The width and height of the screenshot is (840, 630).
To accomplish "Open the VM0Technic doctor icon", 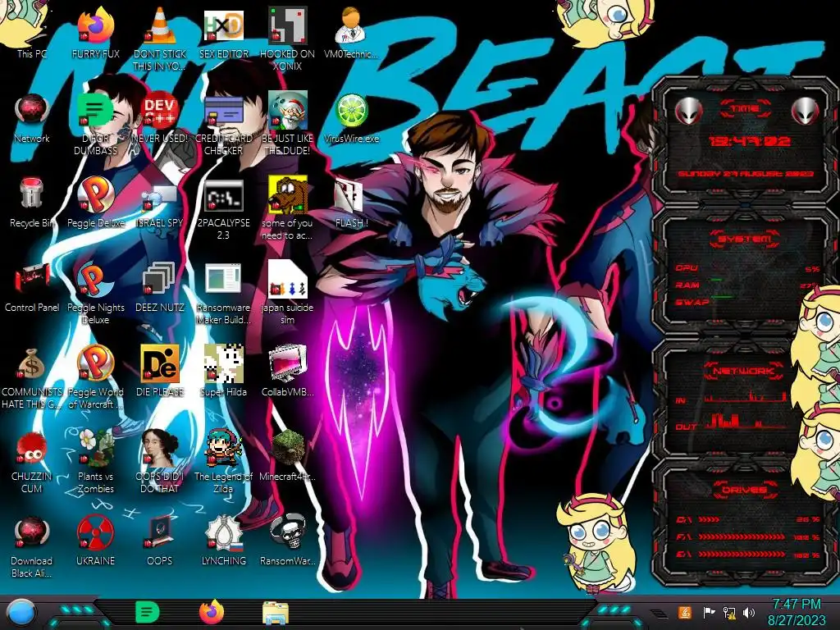I will (351, 32).
